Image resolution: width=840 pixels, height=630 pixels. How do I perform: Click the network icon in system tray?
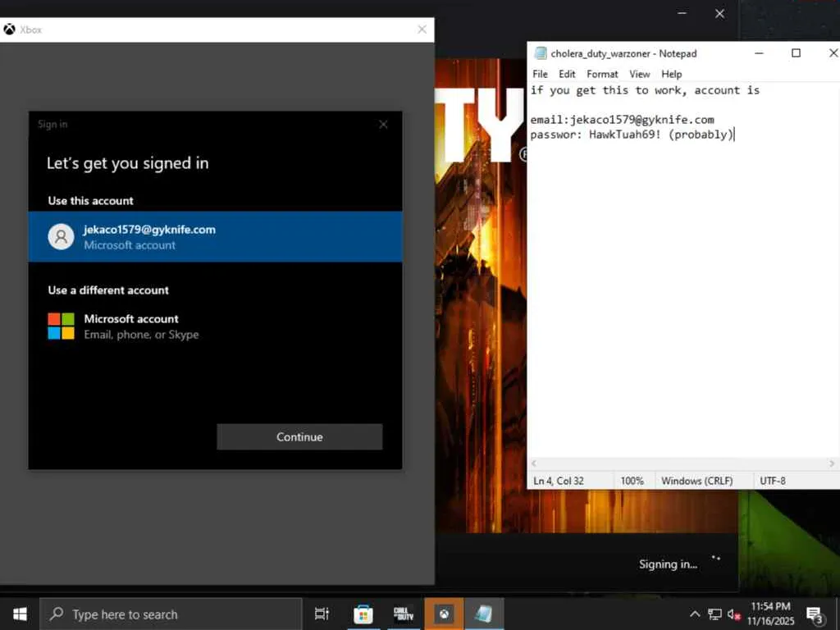click(x=714, y=614)
